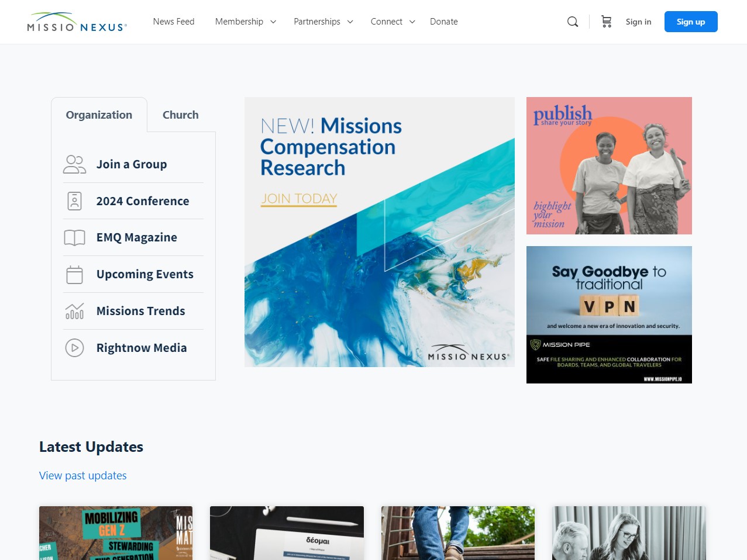This screenshot has width=747, height=560.
Task: Switch to the Church tab
Action: tap(181, 115)
